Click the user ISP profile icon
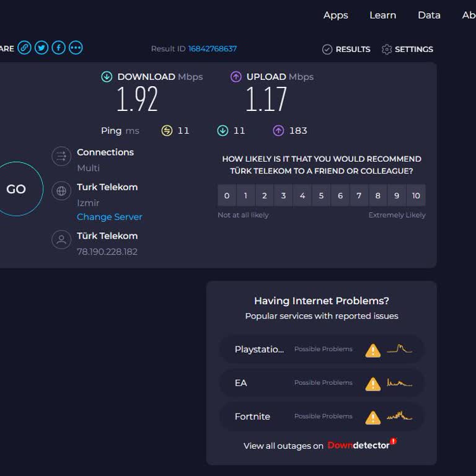 pyautogui.click(x=61, y=239)
